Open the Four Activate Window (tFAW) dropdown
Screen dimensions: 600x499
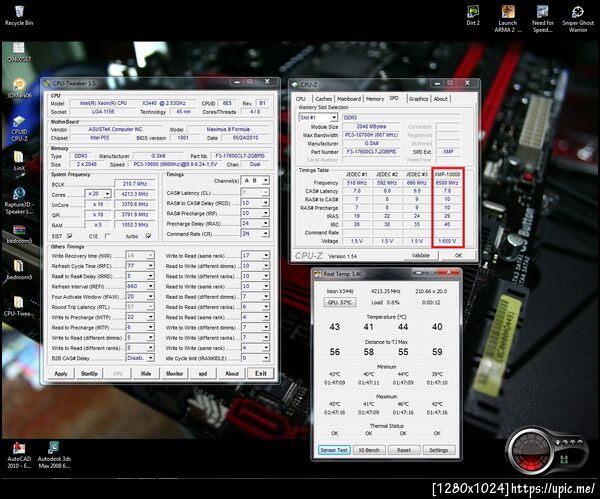[x=140, y=297]
